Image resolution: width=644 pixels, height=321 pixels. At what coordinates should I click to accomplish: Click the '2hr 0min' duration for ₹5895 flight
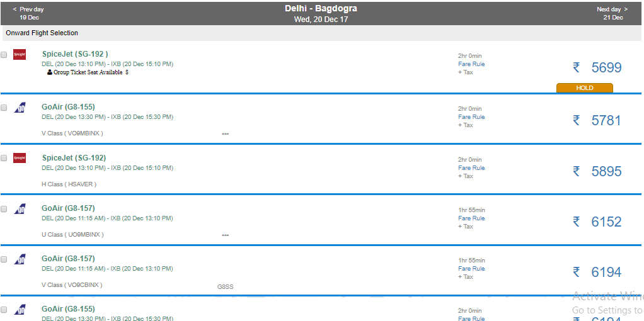click(x=470, y=160)
